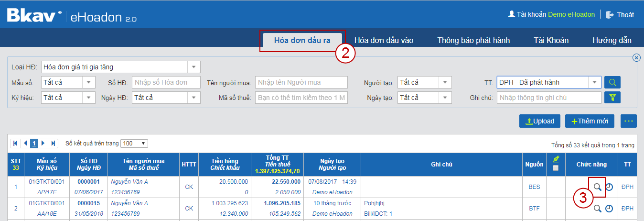Click the green filter funnel button
The image size is (644, 221).
click(612, 98)
